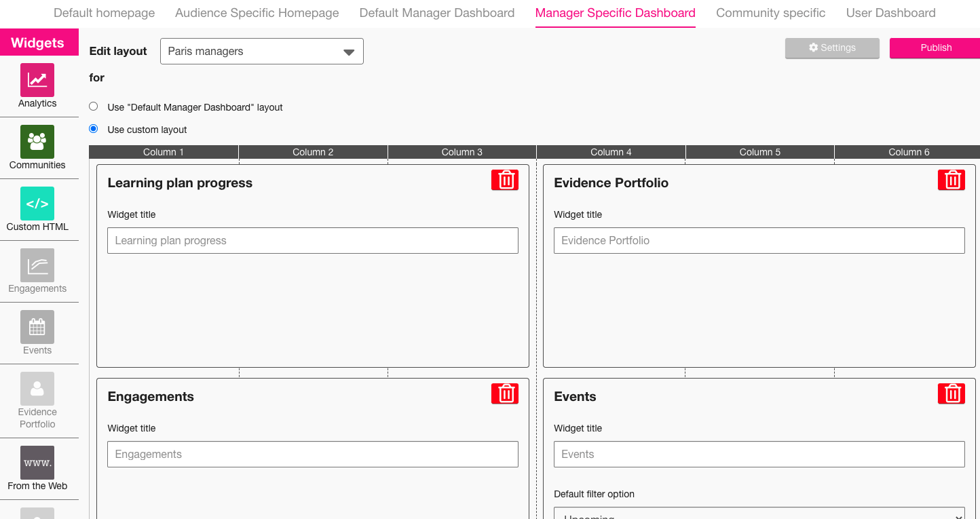Go to Audience Specific Homepage tab
The width and height of the screenshot is (980, 519).
(x=257, y=13)
